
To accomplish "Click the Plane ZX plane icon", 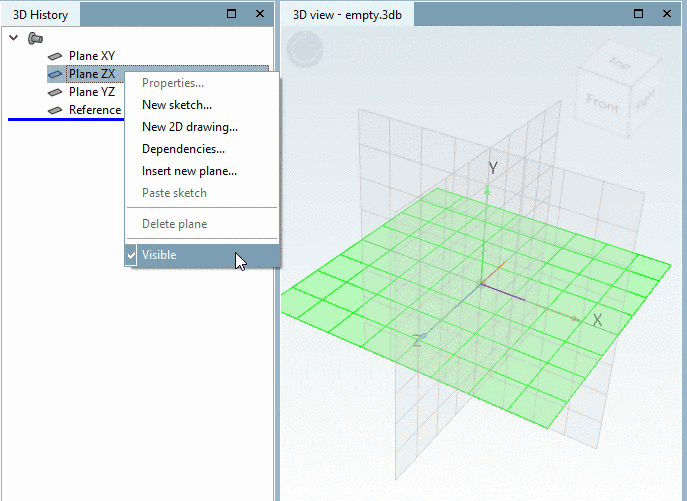I will point(55,74).
